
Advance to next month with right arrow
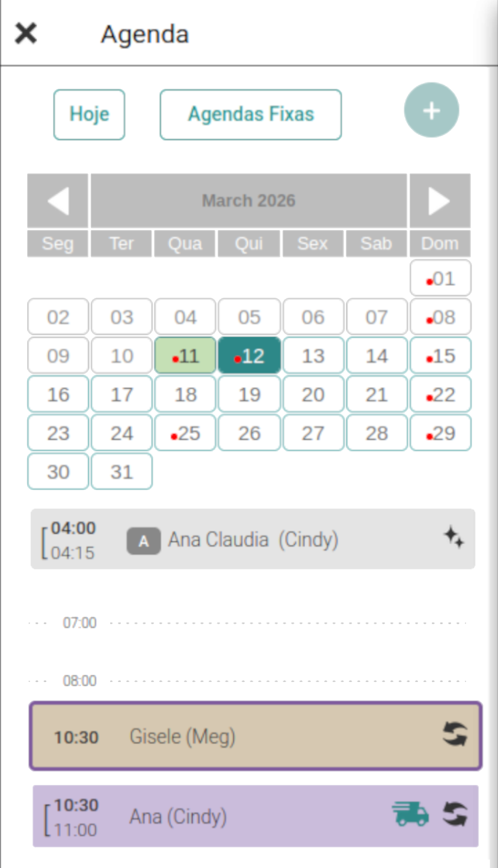[440, 200]
